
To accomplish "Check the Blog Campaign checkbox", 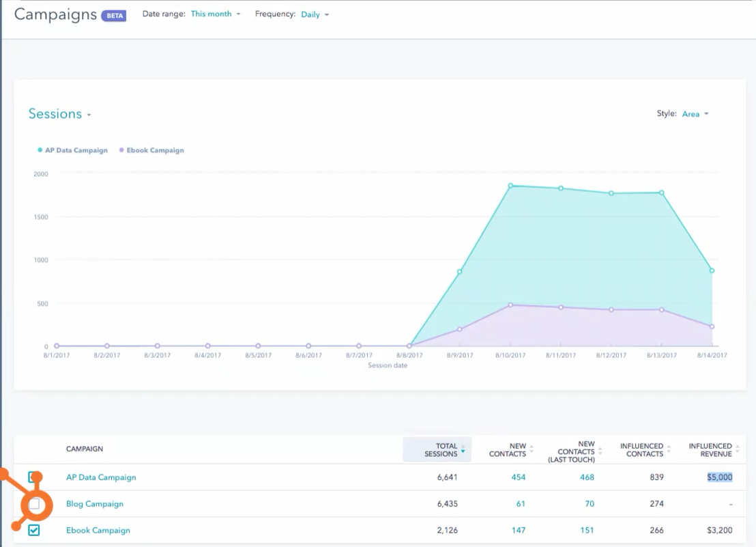I will (x=34, y=504).
